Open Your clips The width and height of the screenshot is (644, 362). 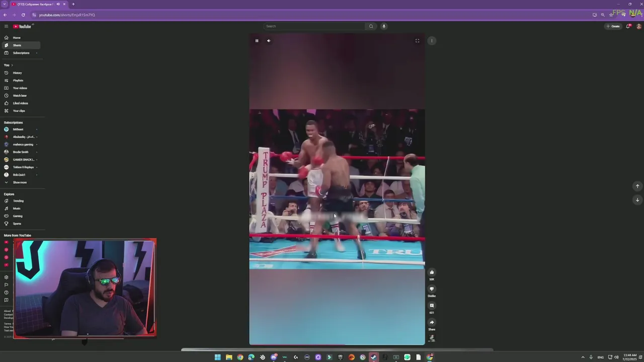[x=20, y=111]
